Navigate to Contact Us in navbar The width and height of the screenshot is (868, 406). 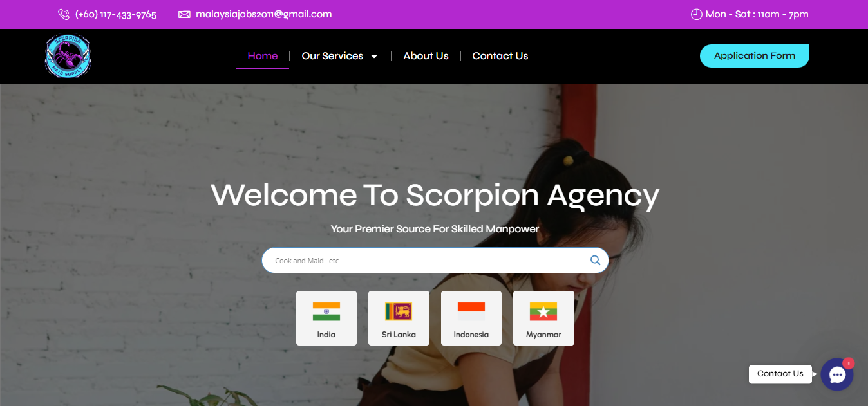500,56
